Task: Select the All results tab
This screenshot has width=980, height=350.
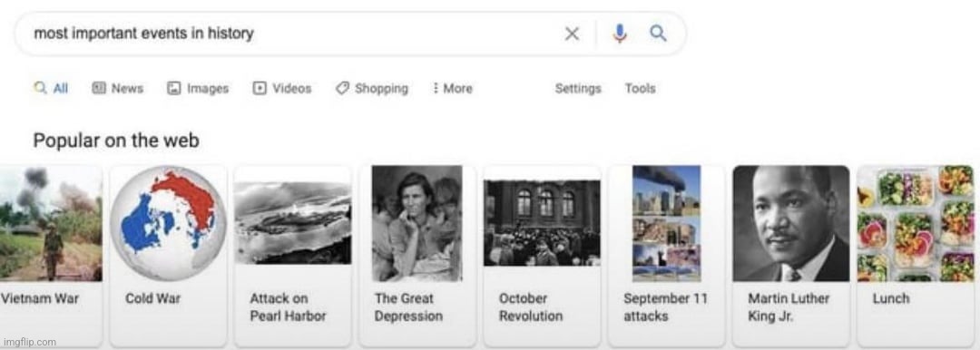Action: click(51, 89)
